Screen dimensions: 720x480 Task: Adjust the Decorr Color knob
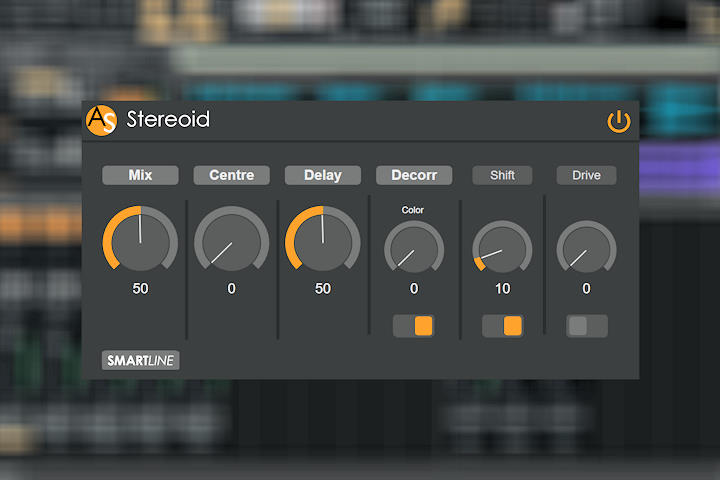point(414,249)
